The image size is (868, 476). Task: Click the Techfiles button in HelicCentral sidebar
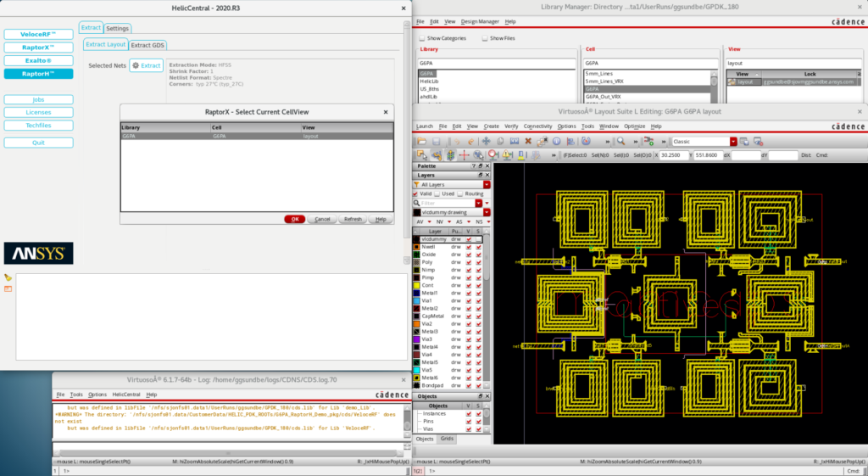tap(38, 126)
